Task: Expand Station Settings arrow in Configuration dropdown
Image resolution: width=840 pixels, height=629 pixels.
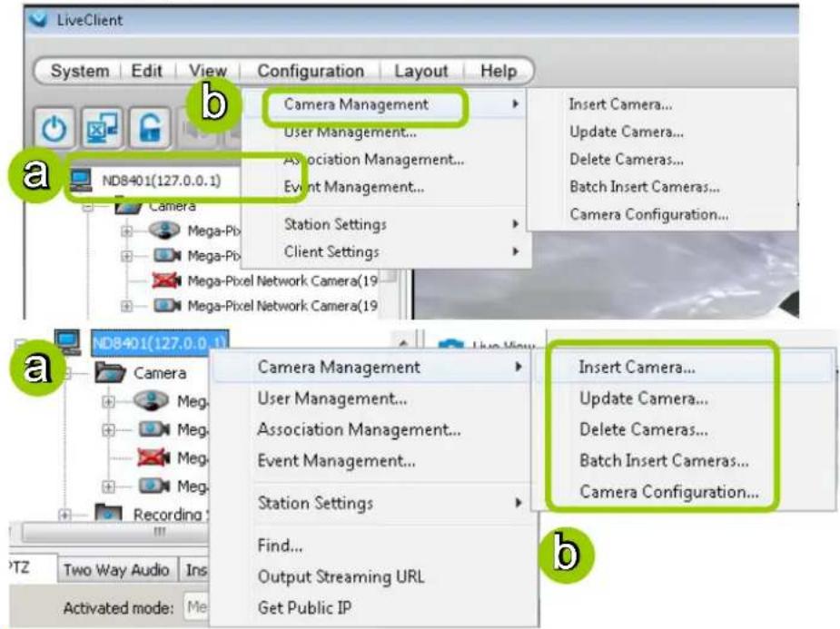Action: 516,224
